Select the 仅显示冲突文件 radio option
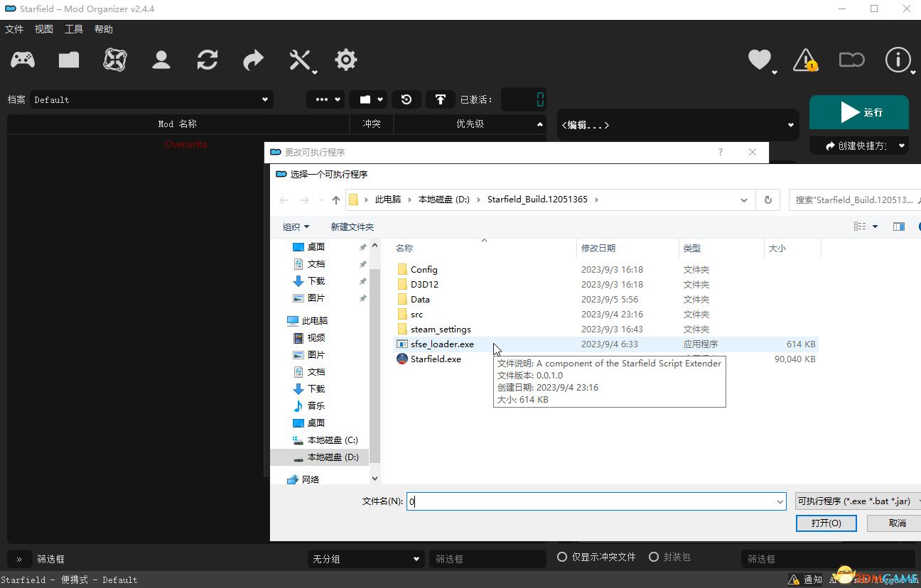The image size is (921, 588). (562, 557)
